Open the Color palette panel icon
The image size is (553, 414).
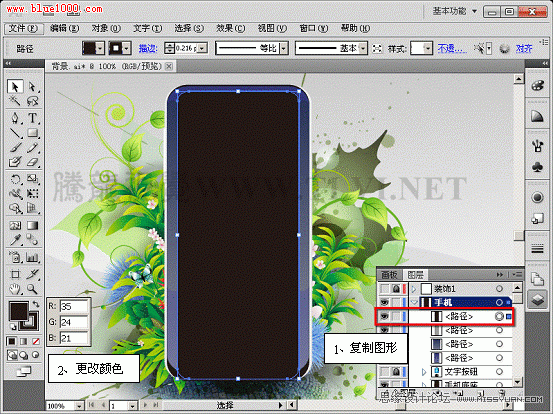(x=537, y=86)
